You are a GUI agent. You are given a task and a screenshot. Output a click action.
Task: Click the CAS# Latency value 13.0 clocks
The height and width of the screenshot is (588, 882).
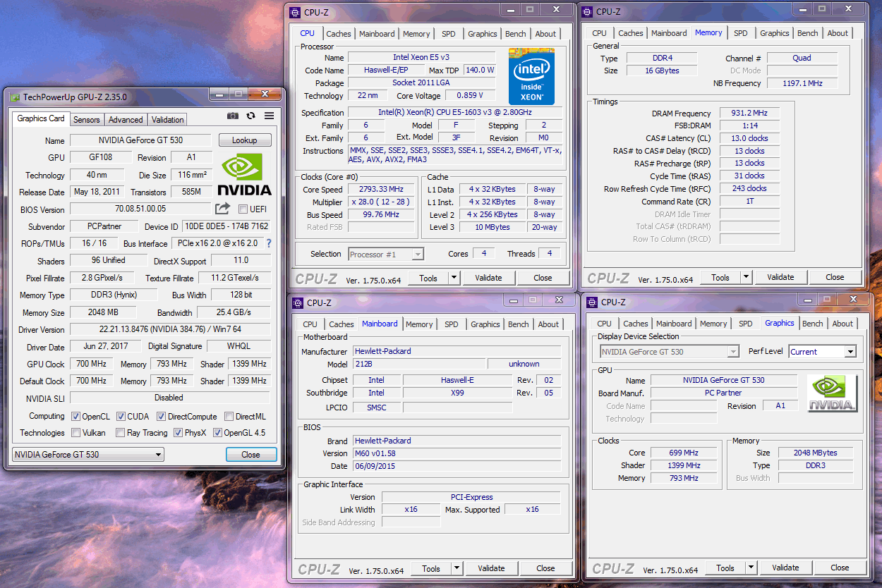click(749, 138)
